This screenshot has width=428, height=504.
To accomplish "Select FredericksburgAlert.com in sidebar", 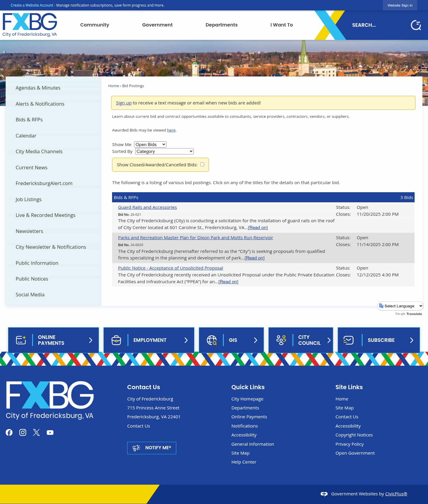I will 44,183.
